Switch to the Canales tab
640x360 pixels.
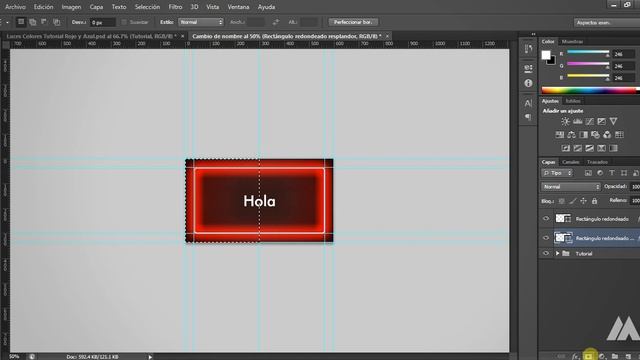coord(570,162)
